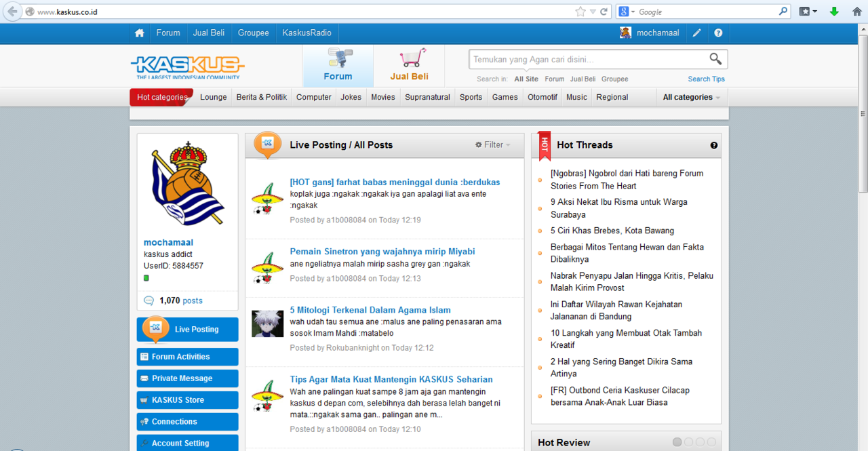
Task: Bookmark page with star icon in address bar
Action: click(580, 12)
